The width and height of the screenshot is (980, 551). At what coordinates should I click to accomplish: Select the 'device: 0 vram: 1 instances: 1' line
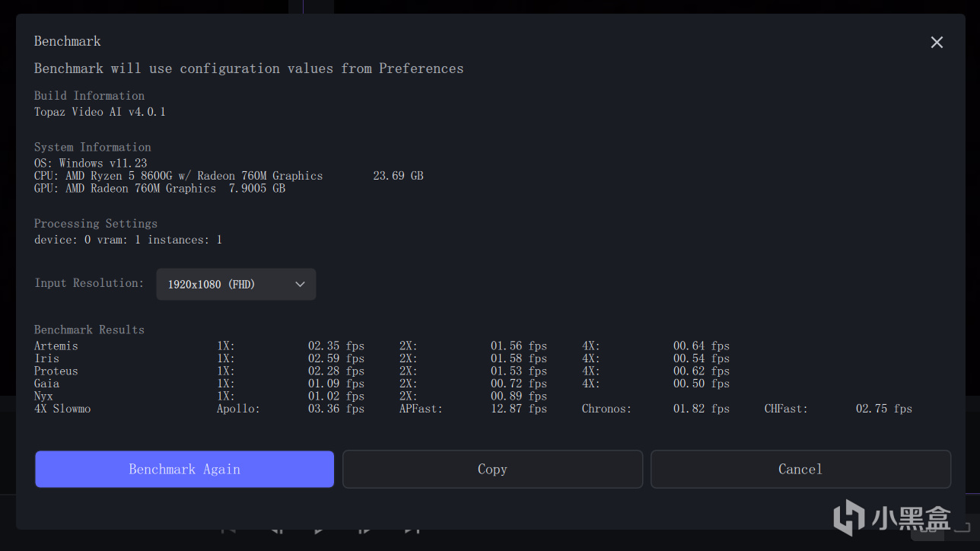pyautogui.click(x=128, y=240)
